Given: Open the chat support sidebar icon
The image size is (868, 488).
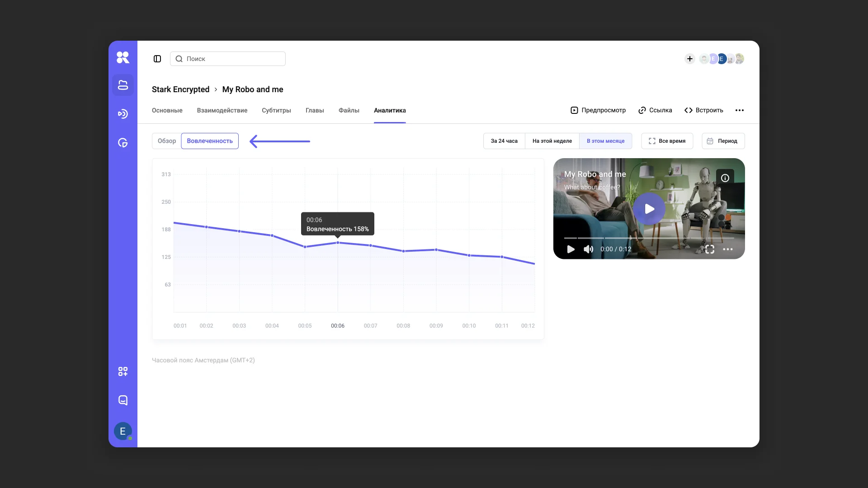Looking at the screenshot, I should (123, 400).
